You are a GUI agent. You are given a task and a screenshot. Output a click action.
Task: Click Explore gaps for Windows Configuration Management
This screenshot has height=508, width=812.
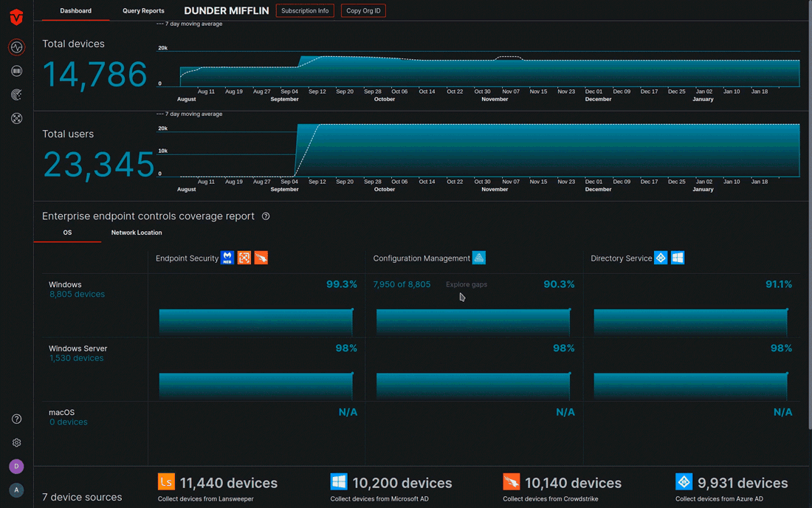[x=467, y=284]
